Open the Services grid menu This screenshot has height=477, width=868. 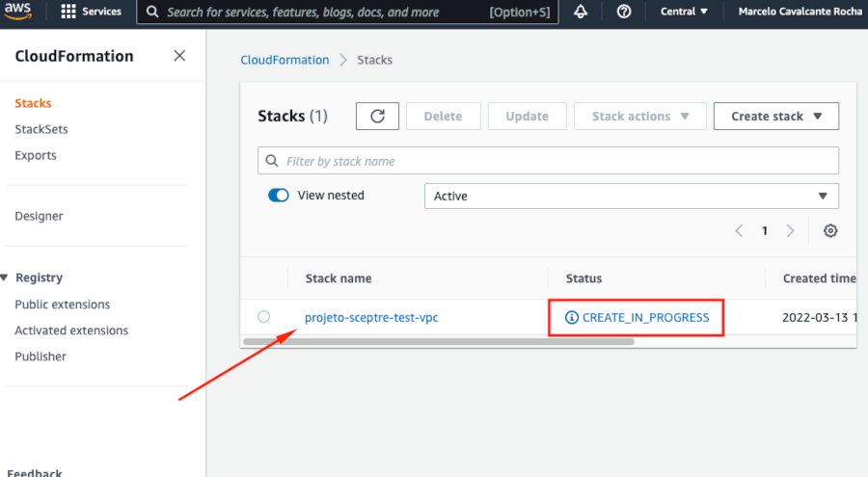click(x=92, y=12)
